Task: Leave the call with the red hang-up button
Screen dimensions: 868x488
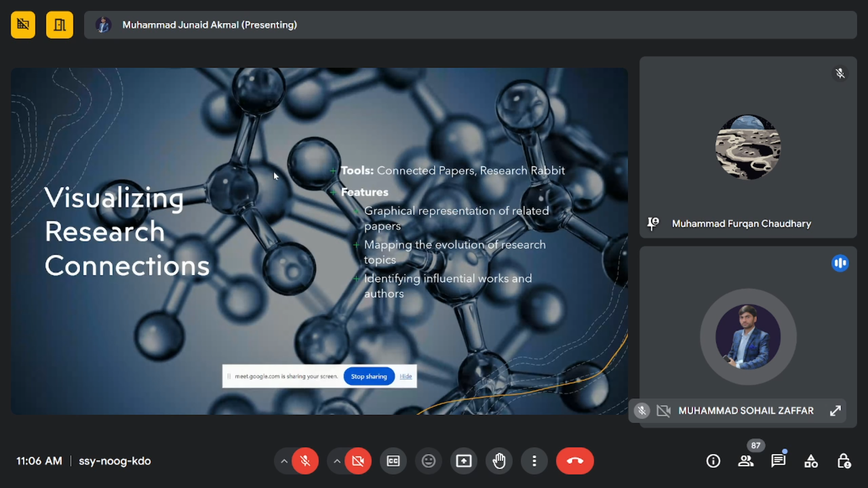Action: pyautogui.click(x=575, y=461)
